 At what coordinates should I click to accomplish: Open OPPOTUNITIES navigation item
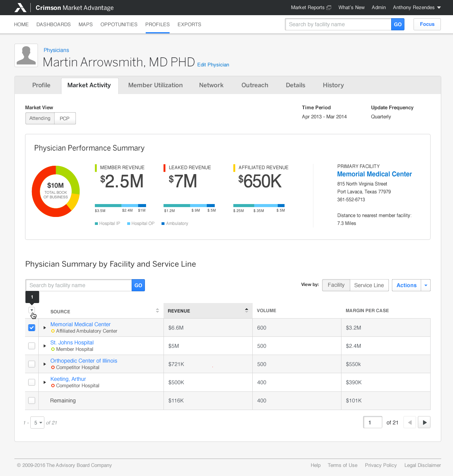click(x=119, y=24)
